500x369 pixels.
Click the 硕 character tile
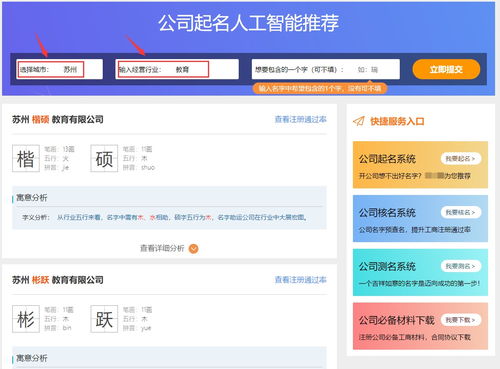coord(104,158)
